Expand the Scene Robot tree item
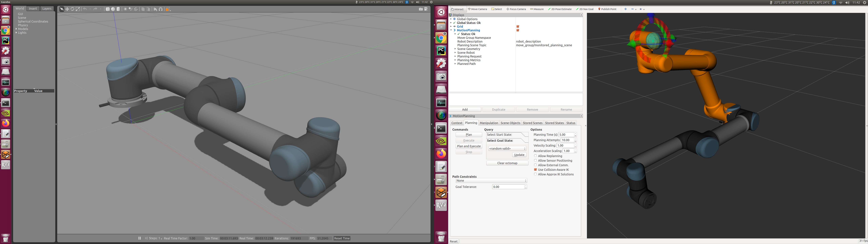The image size is (868, 244). tap(455, 53)
